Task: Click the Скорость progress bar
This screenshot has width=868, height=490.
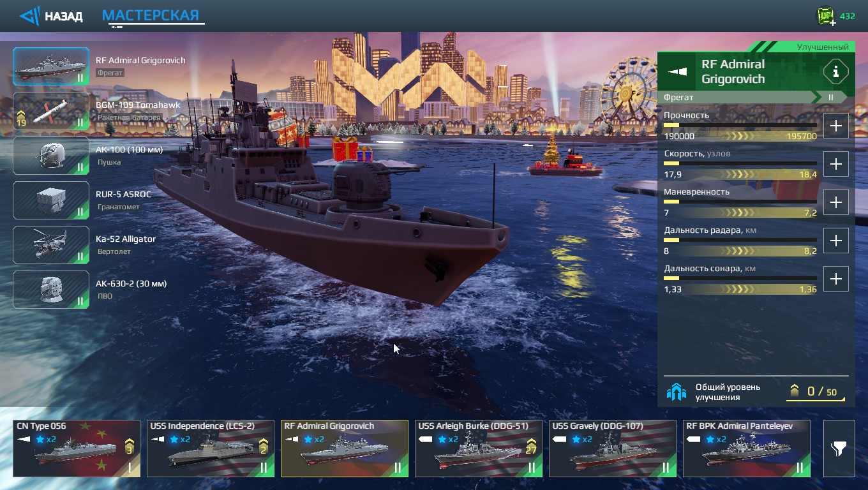Action: coord(740,163)
